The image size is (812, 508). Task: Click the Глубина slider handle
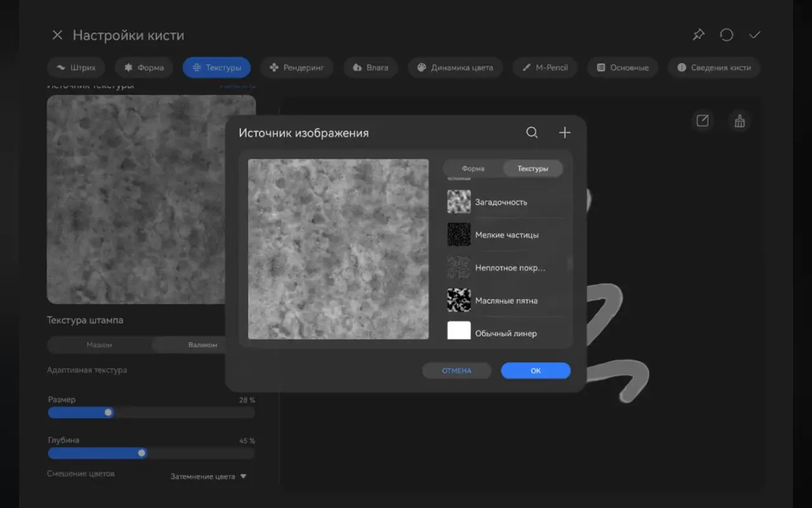click(x=142, y=453)
